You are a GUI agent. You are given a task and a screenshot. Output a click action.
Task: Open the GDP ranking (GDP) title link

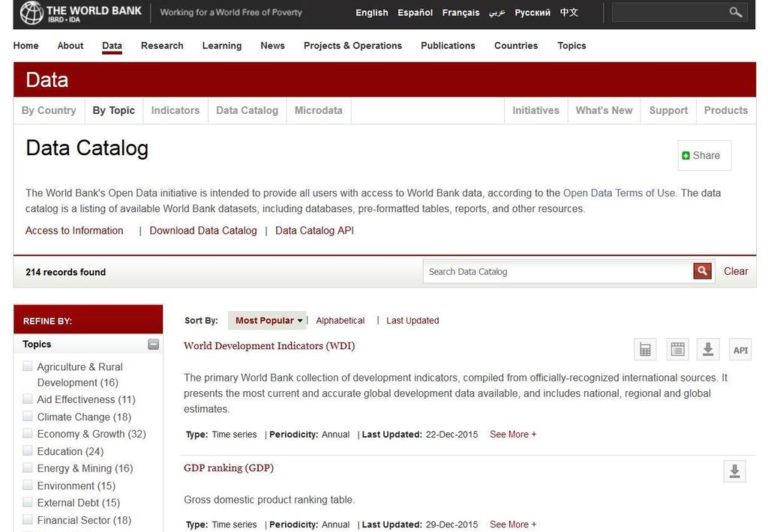click(x=229, y=468)
